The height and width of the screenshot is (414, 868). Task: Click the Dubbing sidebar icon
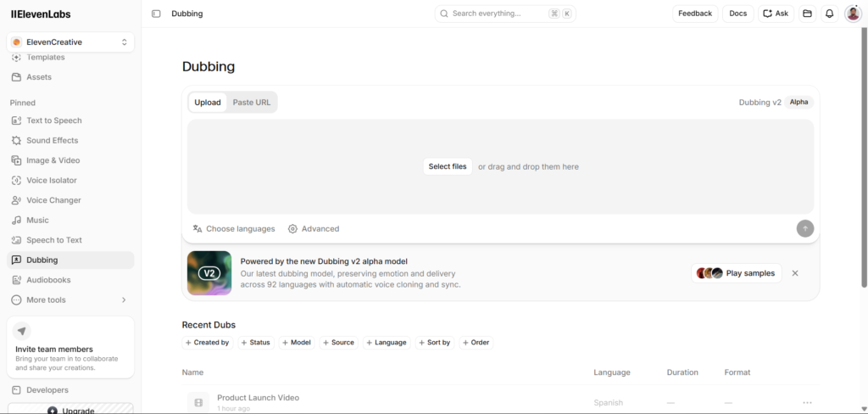[17, 260]
